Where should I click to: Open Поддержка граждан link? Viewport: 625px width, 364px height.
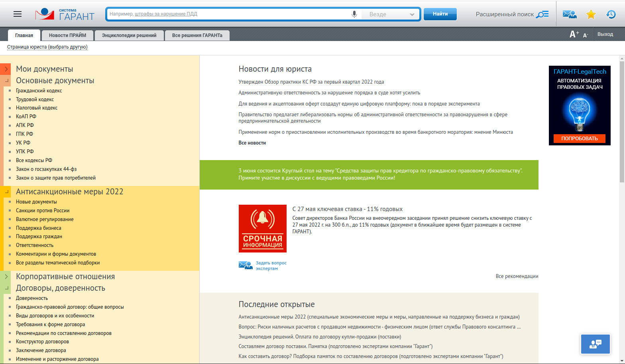[39, 237]
